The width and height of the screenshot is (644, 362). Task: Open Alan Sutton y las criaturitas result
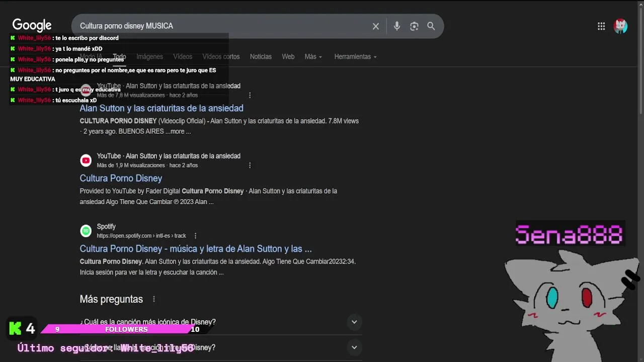pyautogui.click(x=162, y=108)
